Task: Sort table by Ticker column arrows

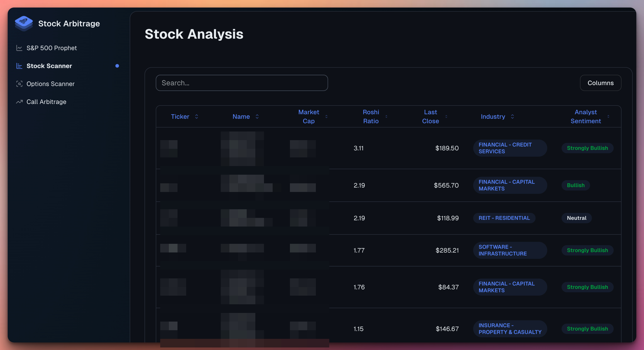Action: pos(197,116)
